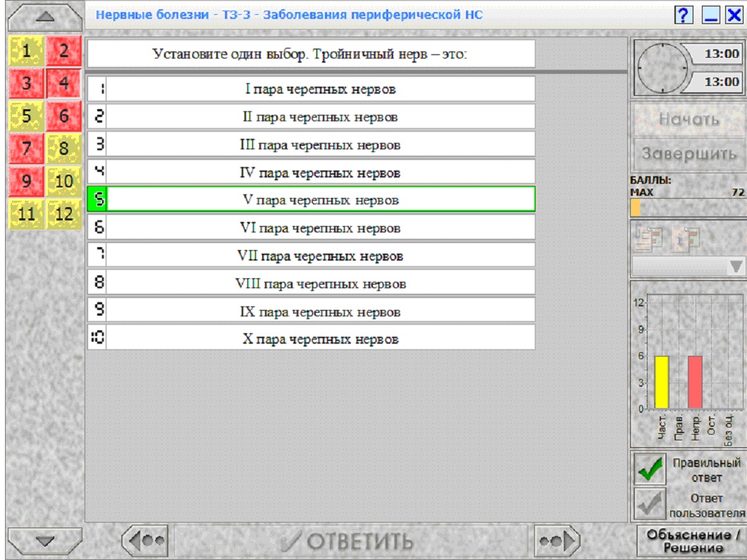Image resolution: width=747 pixels, height=560 pixels.
Task: Jump to question 7 tile
Action: pos(26,148)
